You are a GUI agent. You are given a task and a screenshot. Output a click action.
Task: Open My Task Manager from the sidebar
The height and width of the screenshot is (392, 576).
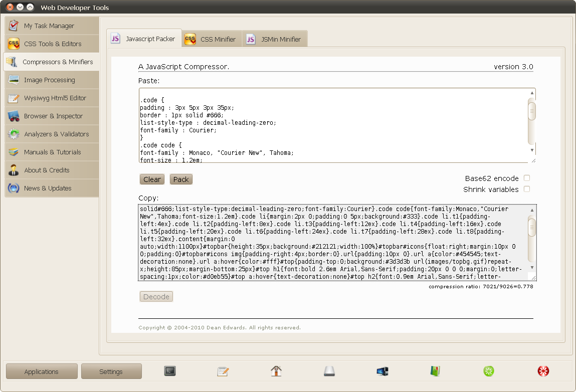(x=52, y=26)
